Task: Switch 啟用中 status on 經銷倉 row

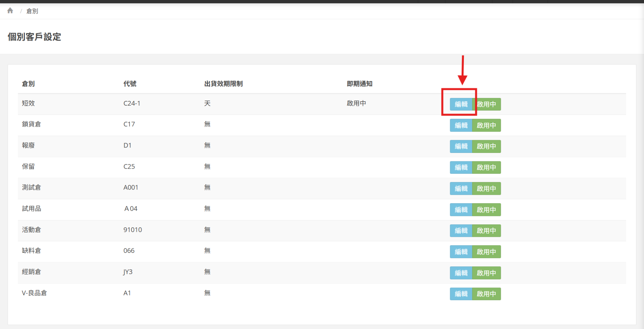Action: click(x=486, y=273)
